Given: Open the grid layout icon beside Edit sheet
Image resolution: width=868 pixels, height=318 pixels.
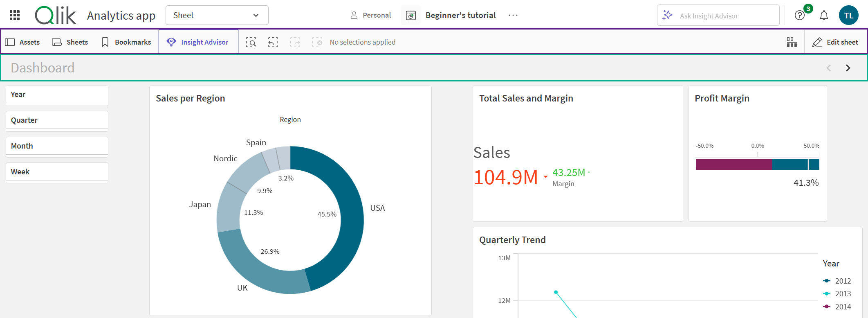Looking at the screenshot, I should pos(792,42).
